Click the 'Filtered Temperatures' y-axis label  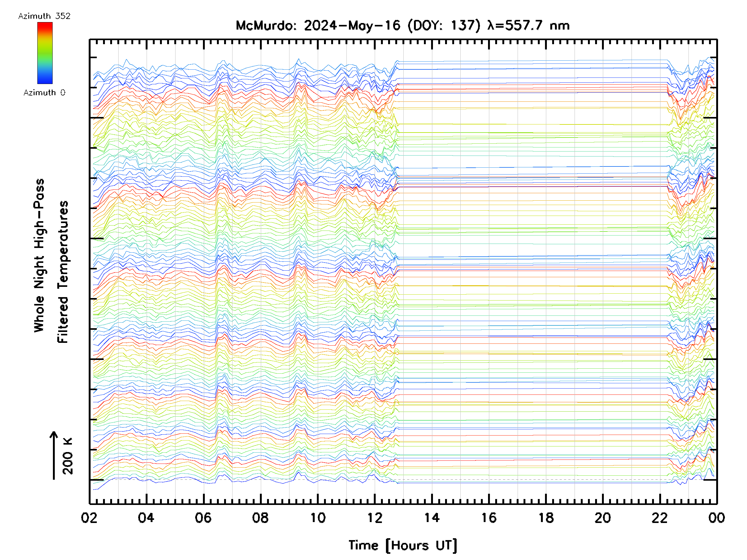(x=63, y=272)
